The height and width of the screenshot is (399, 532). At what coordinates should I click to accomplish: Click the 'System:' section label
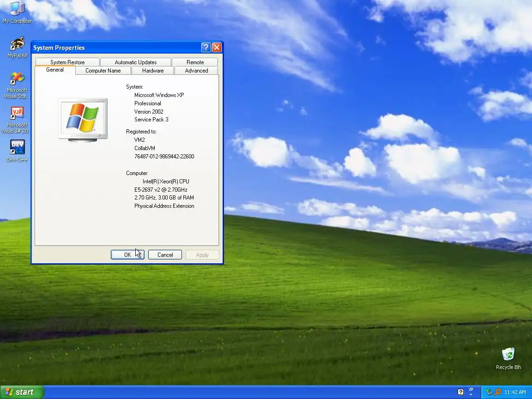click(135, 87)
